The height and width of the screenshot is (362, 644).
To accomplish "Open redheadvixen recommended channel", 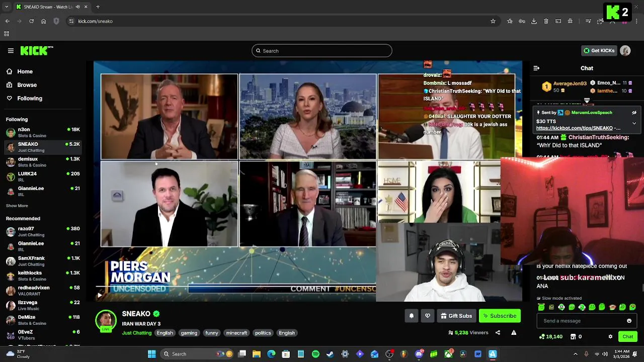I will point(43,291).
